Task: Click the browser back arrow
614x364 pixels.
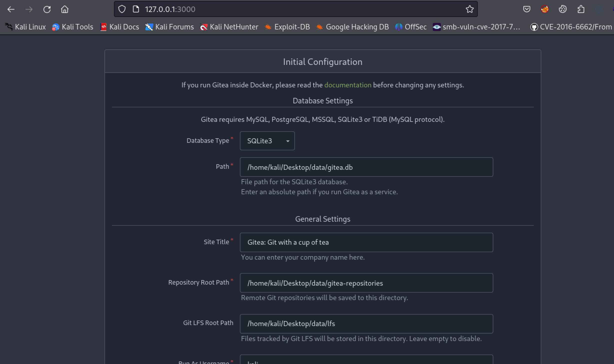Action: (11, 9)
